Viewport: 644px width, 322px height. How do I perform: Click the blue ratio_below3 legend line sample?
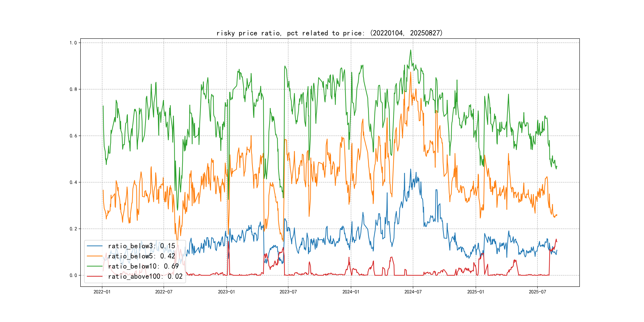point(94,246)
